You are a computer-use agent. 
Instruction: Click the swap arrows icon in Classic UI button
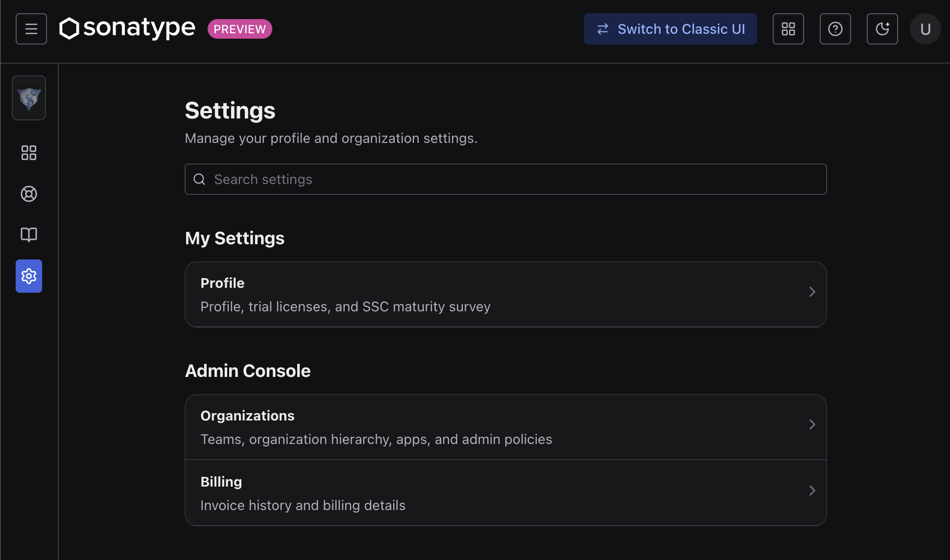pyautogui.click(x=603, y=29)
